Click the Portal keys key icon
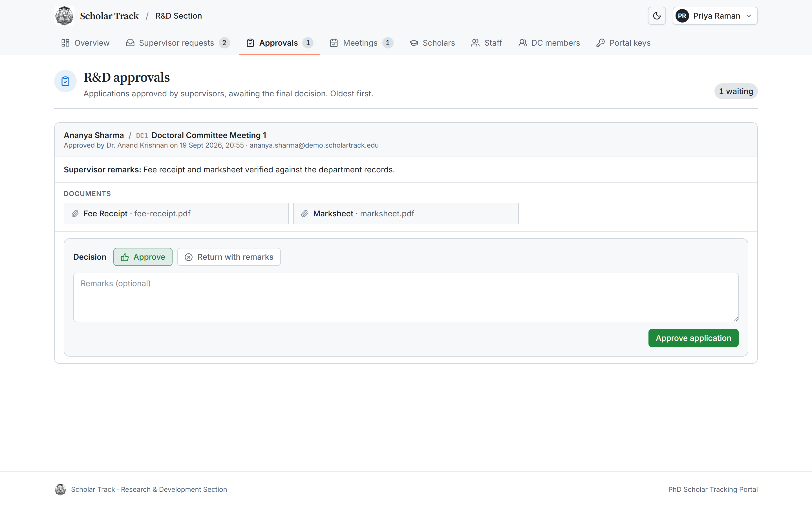Screen dimensions: 812x507 click(600, 43)
